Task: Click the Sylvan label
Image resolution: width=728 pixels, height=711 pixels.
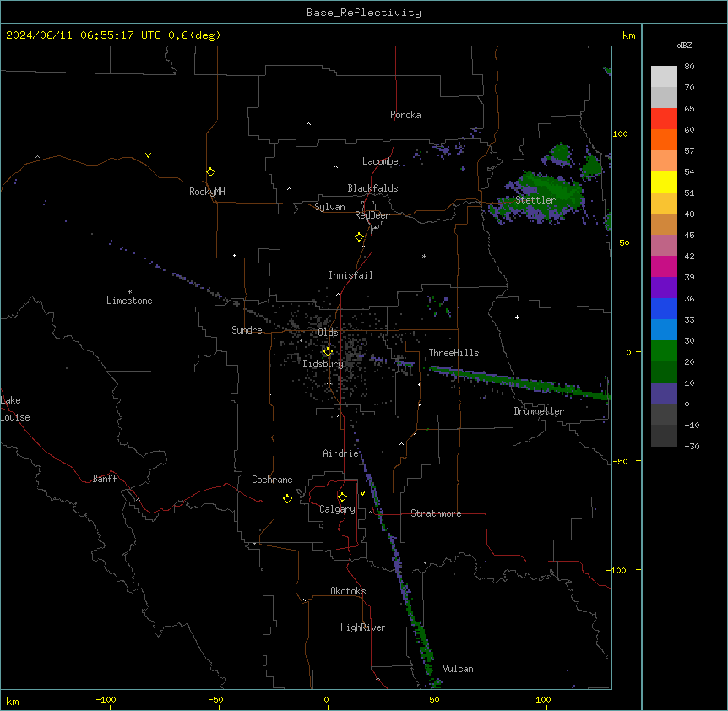Action: [x=329, y=207]
